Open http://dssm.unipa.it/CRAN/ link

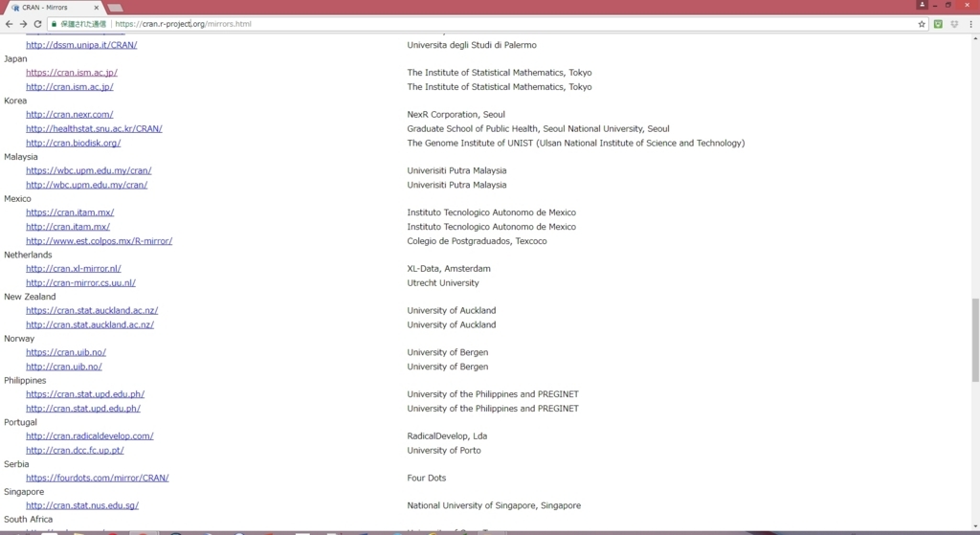[x=81, y=45]
